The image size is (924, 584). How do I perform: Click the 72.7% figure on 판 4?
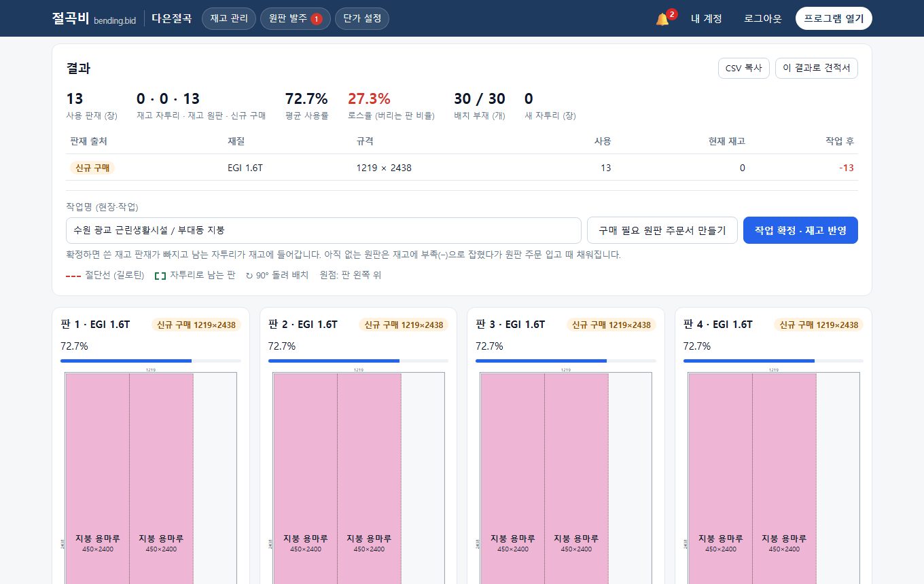(697, 346)
